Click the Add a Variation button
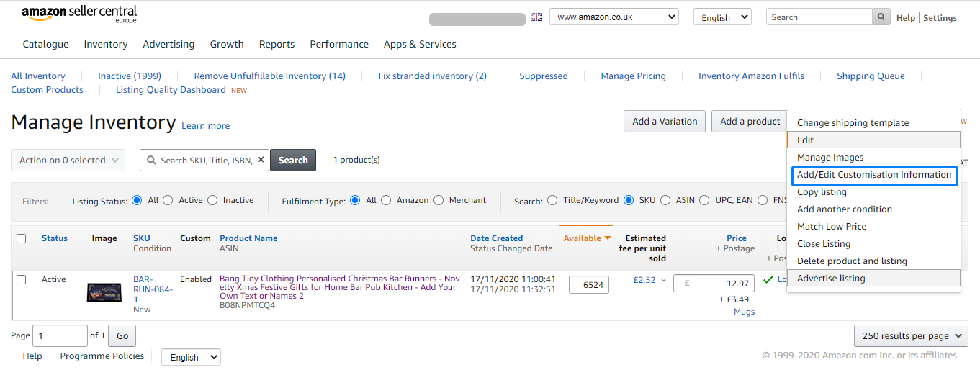 coord(665,122)
